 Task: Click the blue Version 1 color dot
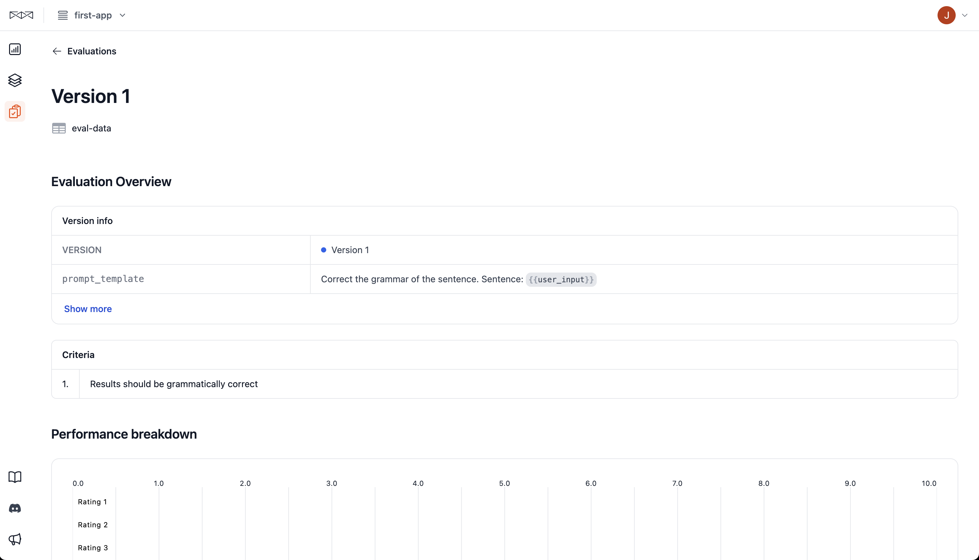[324, 250]
